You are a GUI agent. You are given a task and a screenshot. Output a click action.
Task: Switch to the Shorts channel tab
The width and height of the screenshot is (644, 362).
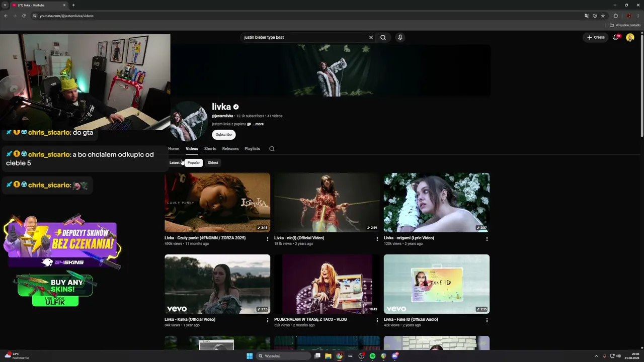[210, 149]
